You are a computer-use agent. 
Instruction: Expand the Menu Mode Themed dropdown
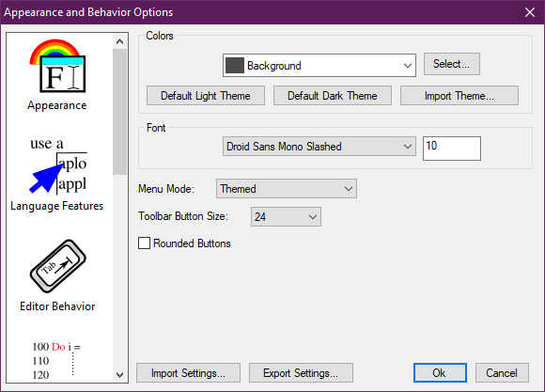287,189
